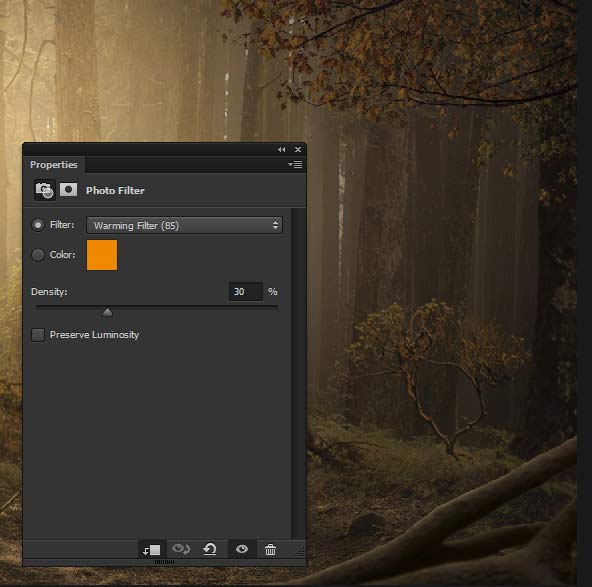Click the Photo Filter title text
Image resolution: width=592 pixels, height=587 pixels.
pyautogui.click(x=115, y=190)
